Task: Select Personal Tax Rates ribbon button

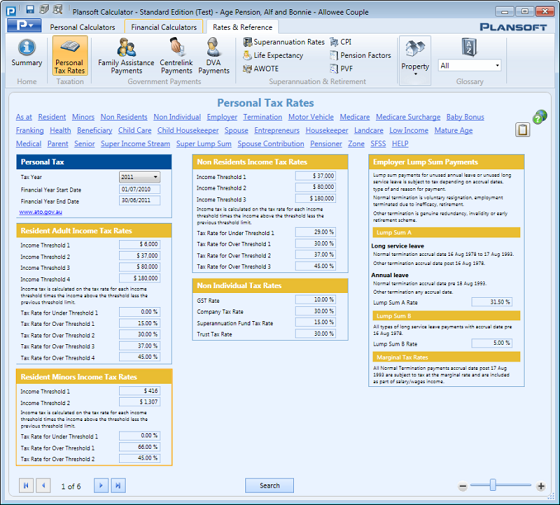Action: click(70, 56)
